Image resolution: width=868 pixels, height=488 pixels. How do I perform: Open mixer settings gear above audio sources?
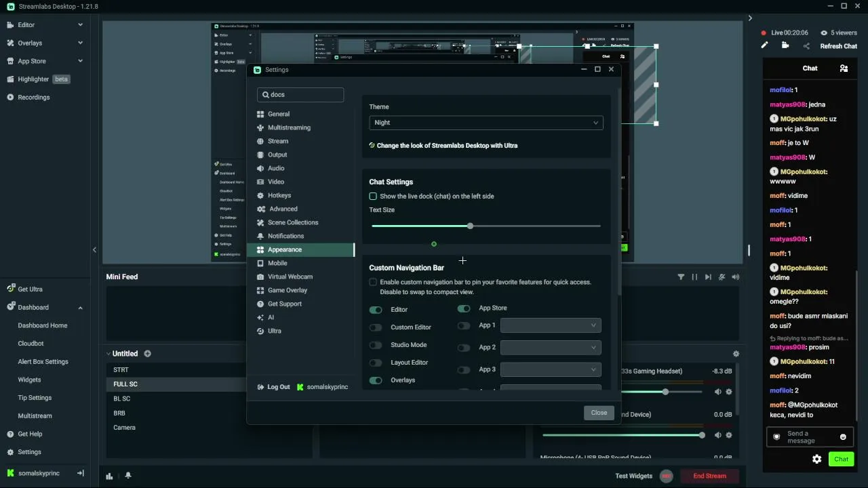coord(736,354)
